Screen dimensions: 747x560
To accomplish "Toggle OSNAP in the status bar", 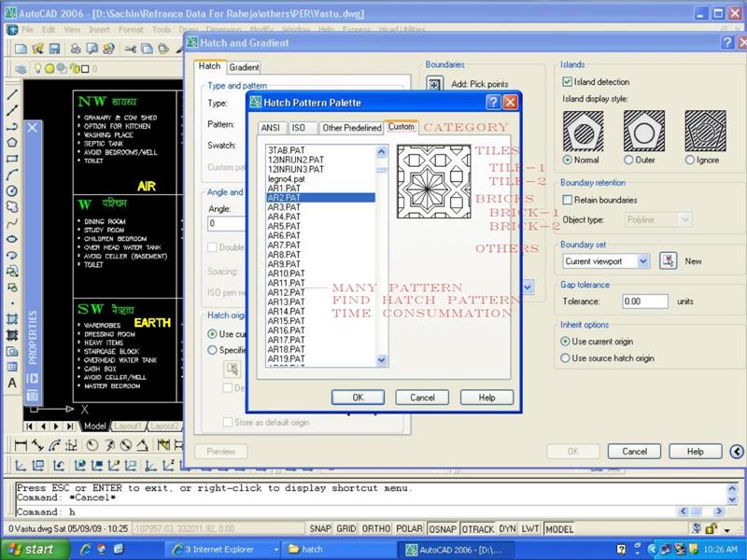I will click(x=444, y=528).
